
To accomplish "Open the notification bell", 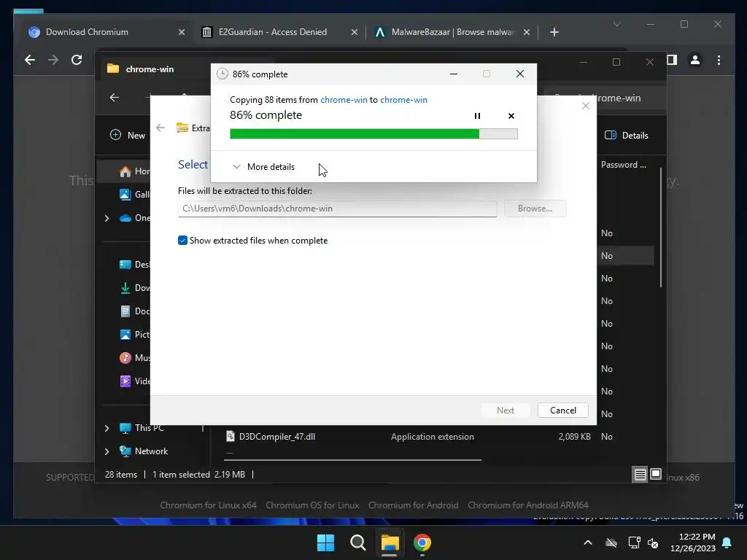I will coord(727,542).
